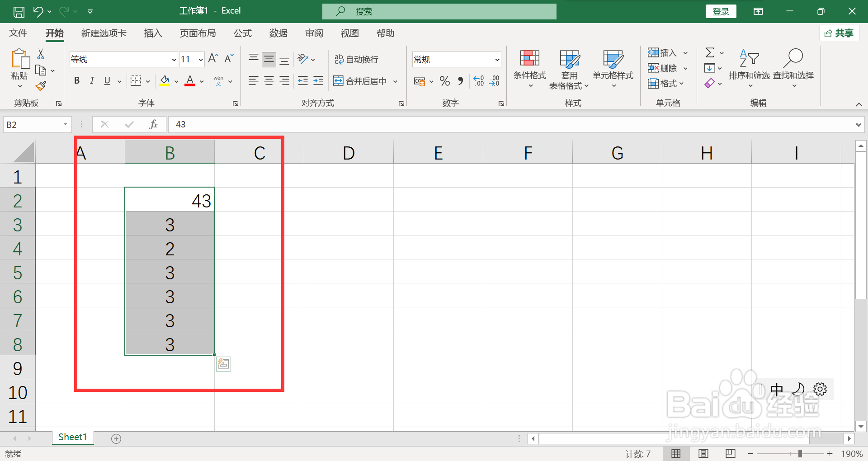Switch to the 公式 tab
868x461 pixels.
(x=243, y=33)
